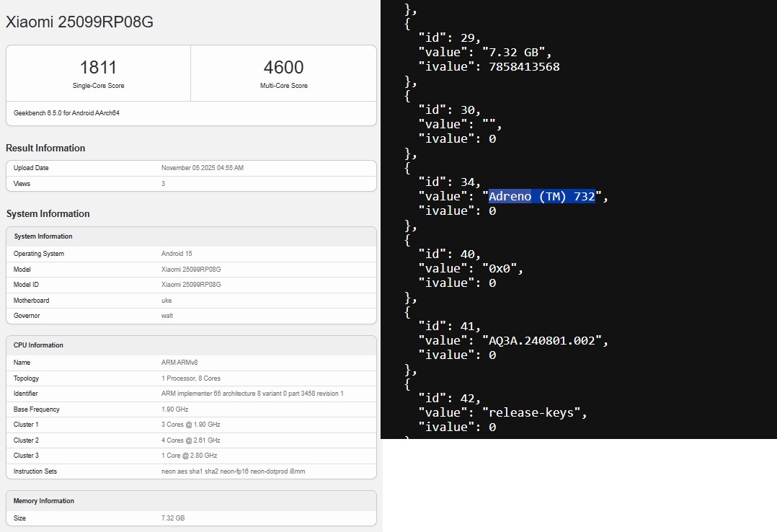This screenshot has height=532, width=777.
Task: Click the Geekbench 6.5.0 for Android AArch64 text
Action: 66,113
